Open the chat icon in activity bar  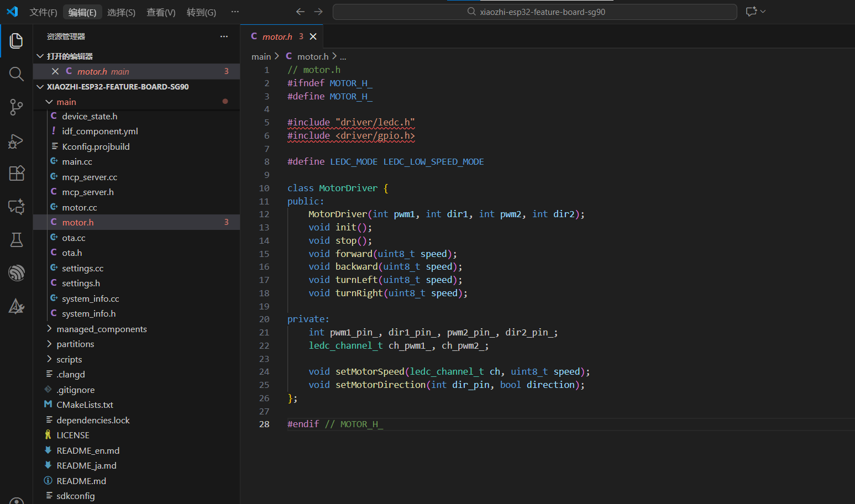tap(16, 207)
